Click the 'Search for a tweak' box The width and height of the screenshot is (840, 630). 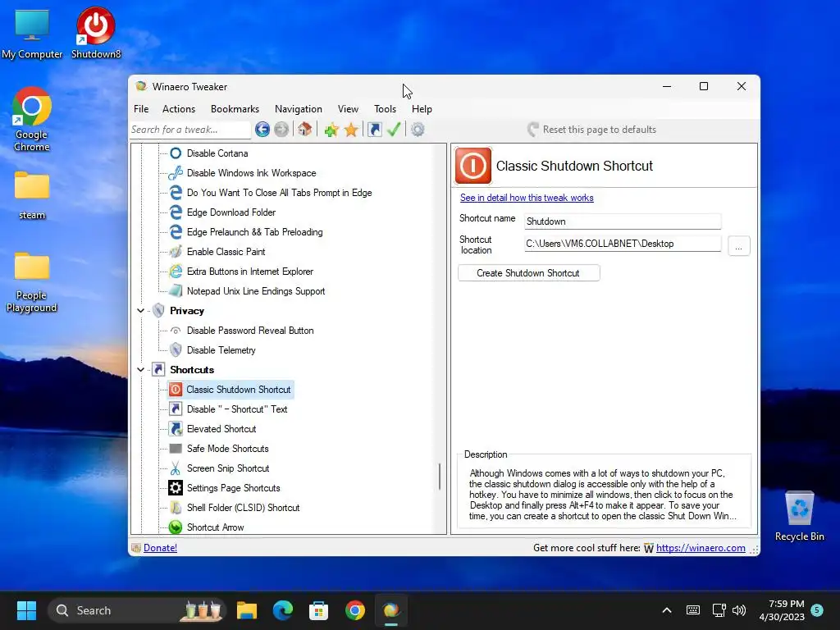coord(190,130)
